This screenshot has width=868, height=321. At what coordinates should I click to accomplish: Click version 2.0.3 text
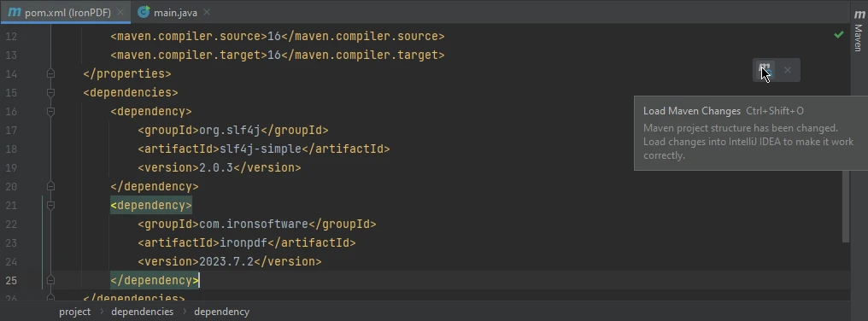pyautogui.click(x=216, y=167)
